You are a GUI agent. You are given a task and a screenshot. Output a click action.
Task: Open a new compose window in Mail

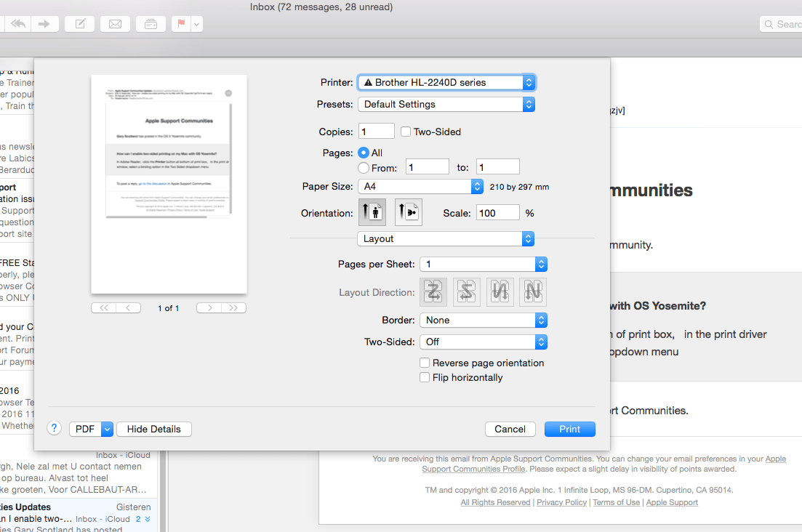79,23
